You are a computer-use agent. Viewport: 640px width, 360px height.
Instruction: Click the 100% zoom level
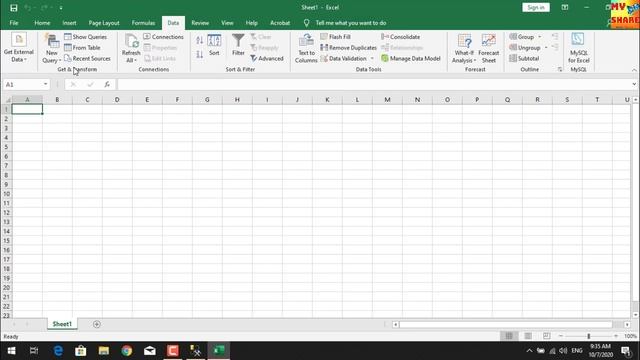tap(630, 336)
